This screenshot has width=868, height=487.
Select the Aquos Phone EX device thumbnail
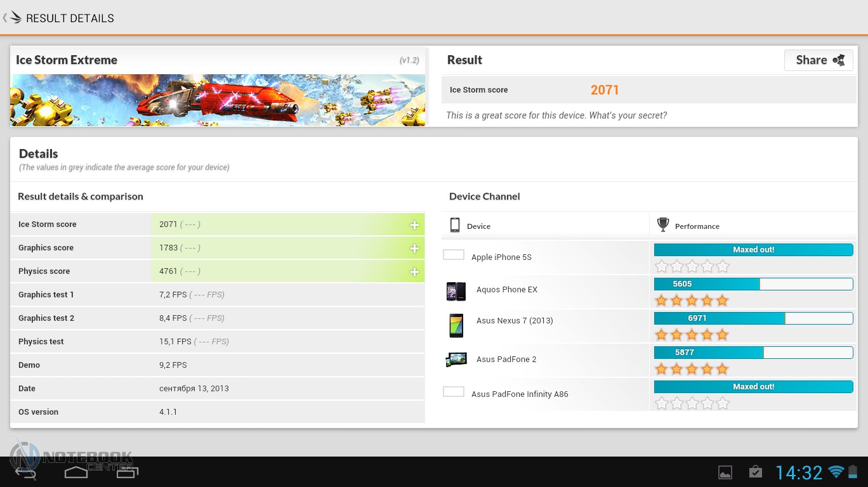[456, 291]
